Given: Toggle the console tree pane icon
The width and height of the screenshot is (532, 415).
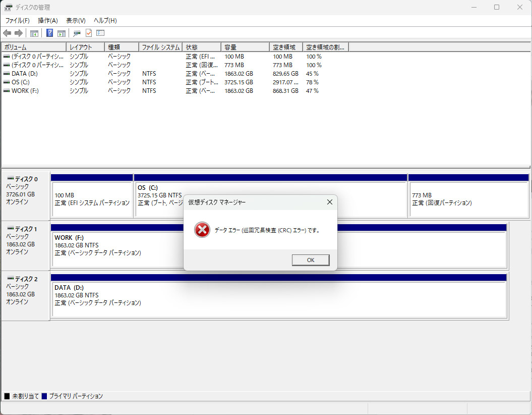Looking at the screenshot, I should pos(34,33).
